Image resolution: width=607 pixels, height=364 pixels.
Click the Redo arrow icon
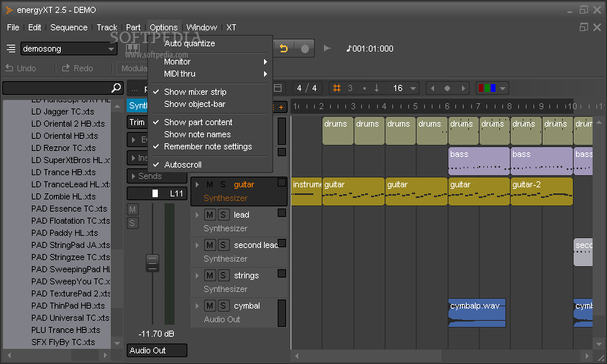click(x=66, y=68)
